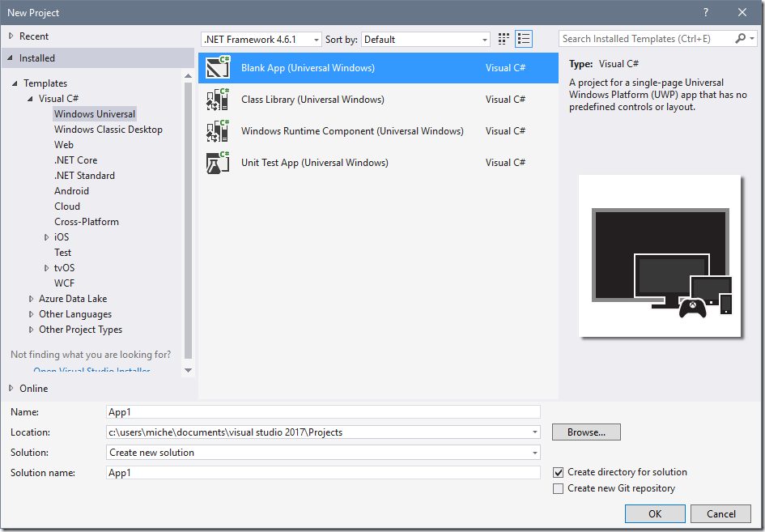Viewport: 765px width, 532px height.
Task: Click the Browse... button
Action: tap(586, 432)
